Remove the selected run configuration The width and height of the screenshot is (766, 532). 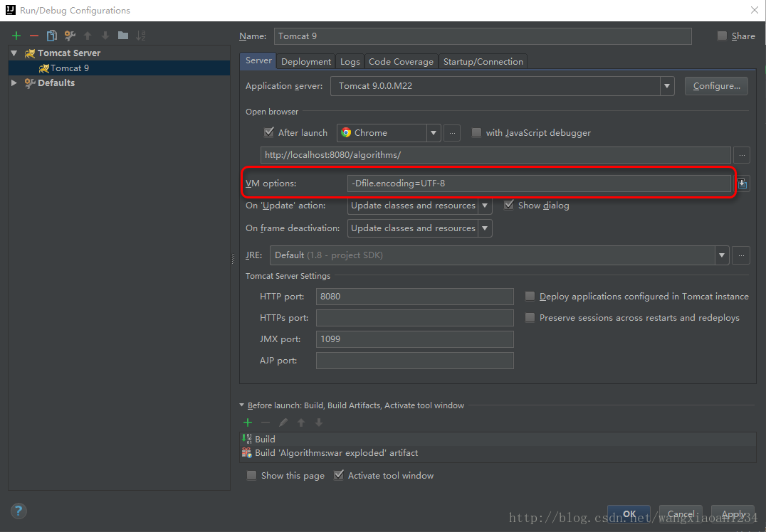click(x=33, y=36)
